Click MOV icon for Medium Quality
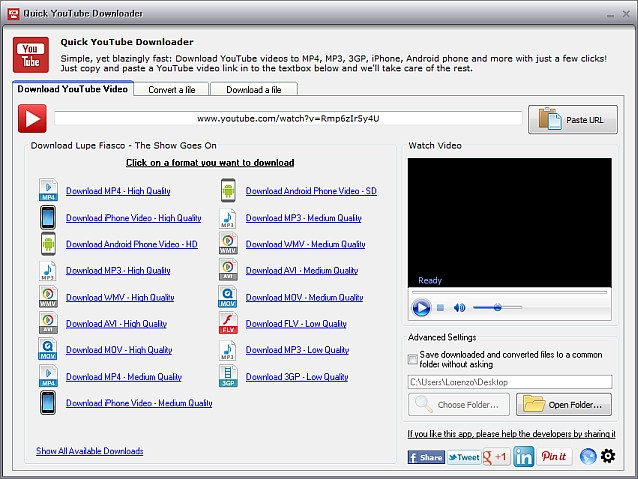 (228, 297)
